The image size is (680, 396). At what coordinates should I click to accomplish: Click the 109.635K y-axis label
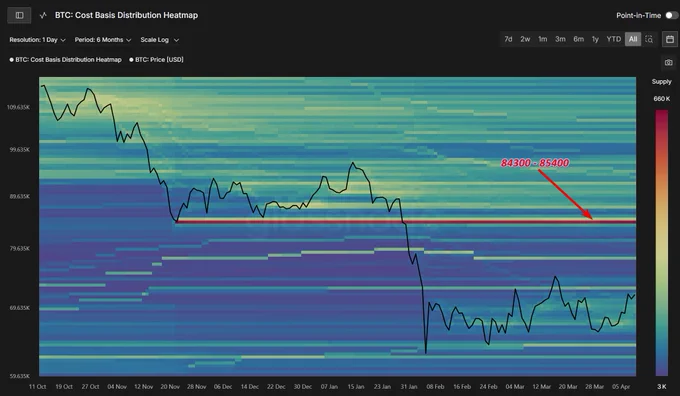point(19,107)
